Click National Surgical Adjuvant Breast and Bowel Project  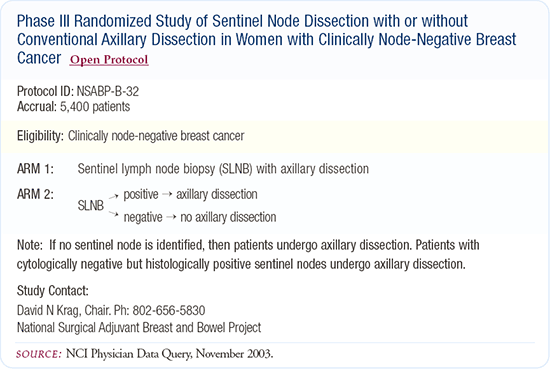pos(139,328)
